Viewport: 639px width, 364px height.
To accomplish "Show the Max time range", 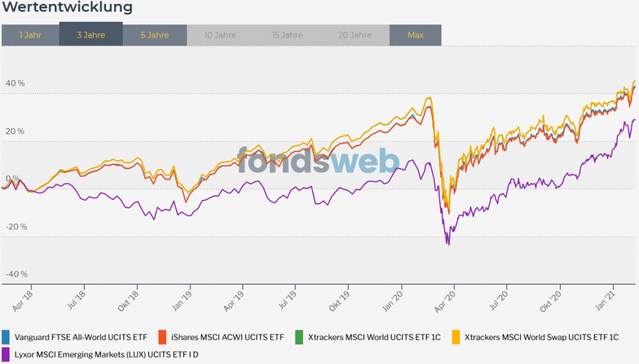I will 415,35.
